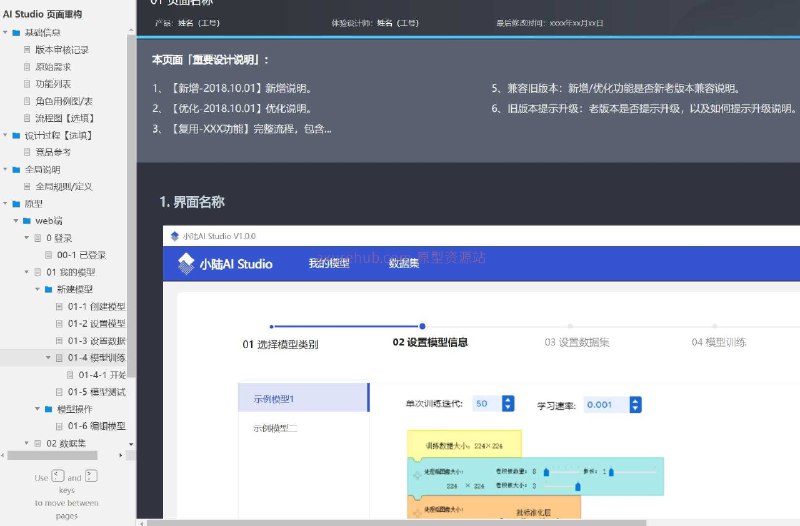This screenshot has width=800, height=526.
Task: Click the 原型 folder icon
Action: [x=16, y=204]
